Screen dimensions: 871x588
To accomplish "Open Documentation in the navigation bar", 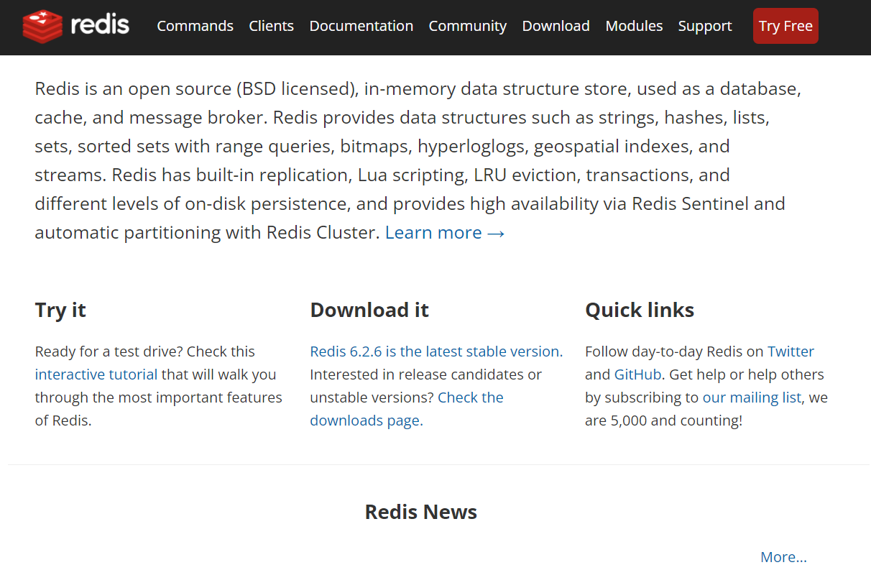I will click(x=361, y=26).
